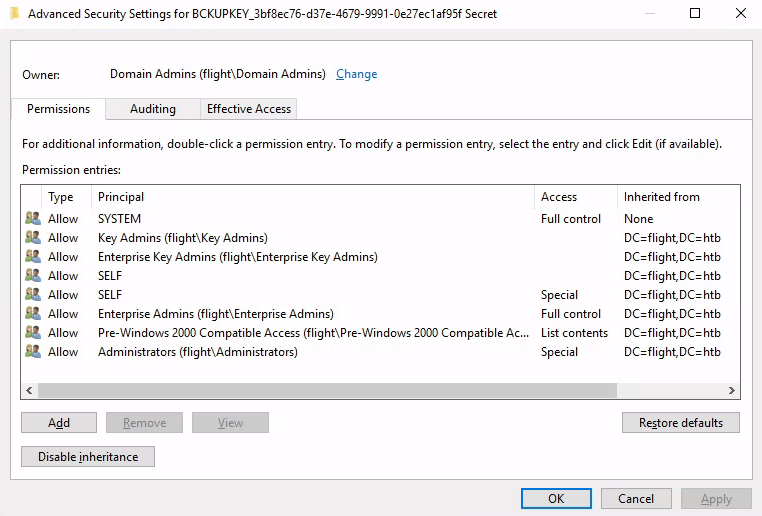Click None in the Inherited from column
Screen dimensions: 762x516
tap(639, 219)
